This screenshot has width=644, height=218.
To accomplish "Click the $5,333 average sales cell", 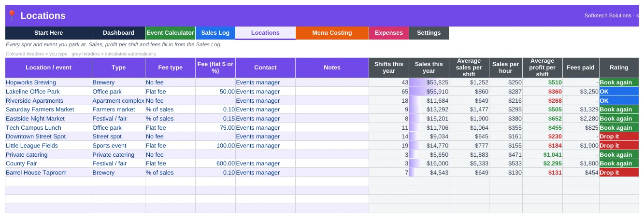I will click(x=469, y=163).
